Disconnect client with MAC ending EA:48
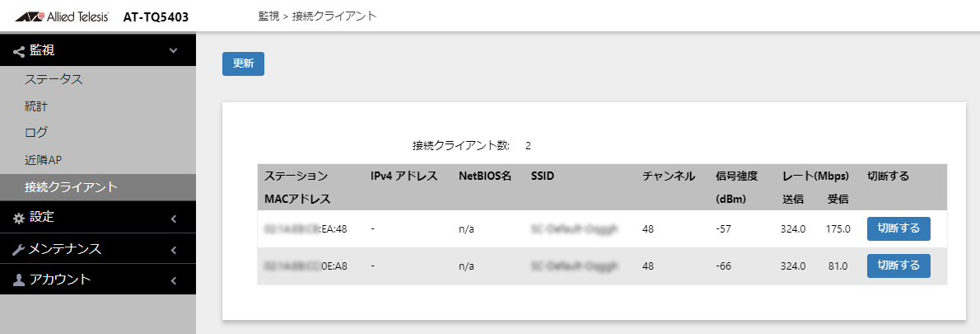Screen dimensions: 980x334 click(898, 229)
